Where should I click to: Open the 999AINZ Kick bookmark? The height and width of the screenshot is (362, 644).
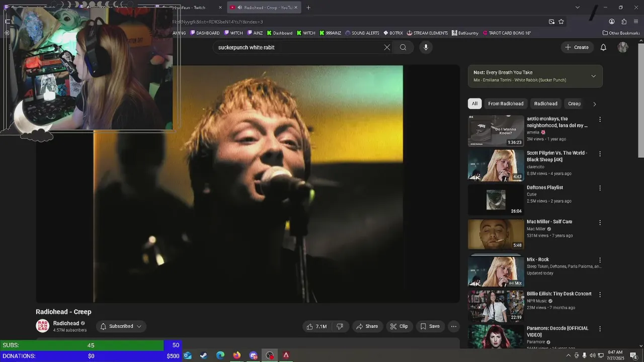coord(331,33)
